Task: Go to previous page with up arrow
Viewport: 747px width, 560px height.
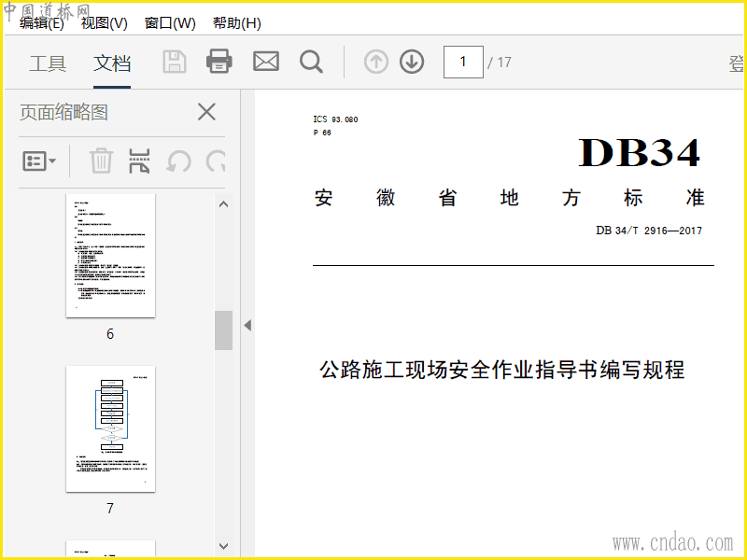Action: pos(376,62)
